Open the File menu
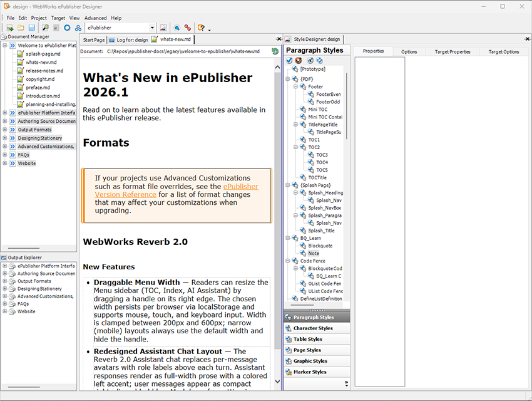The height and width of the screenshot is (401, 532). (11, 18)
